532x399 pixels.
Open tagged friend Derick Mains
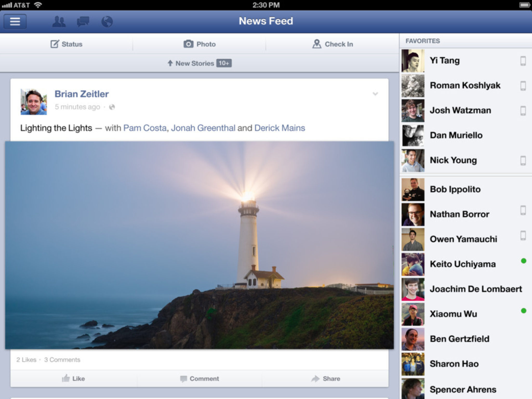click(280, 128)
